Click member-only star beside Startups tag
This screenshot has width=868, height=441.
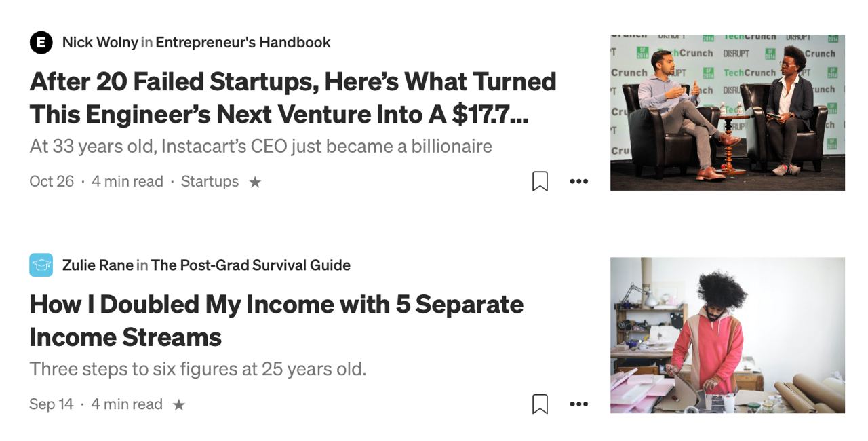point(255,182)
